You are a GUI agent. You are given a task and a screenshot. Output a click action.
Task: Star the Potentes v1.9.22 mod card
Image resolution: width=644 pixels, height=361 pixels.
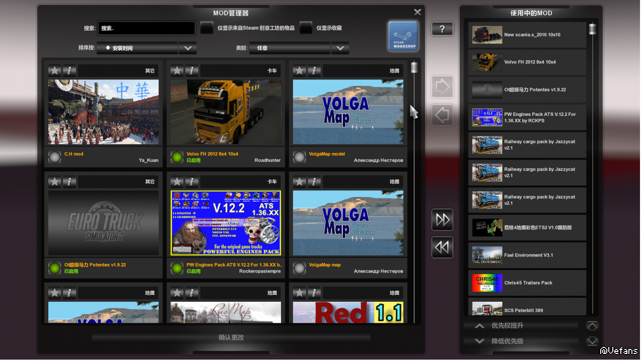[x=54, y=181]
